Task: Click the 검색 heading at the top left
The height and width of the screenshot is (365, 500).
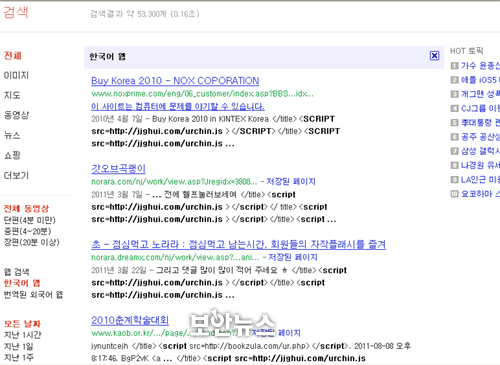Action: tap(16, 12)
